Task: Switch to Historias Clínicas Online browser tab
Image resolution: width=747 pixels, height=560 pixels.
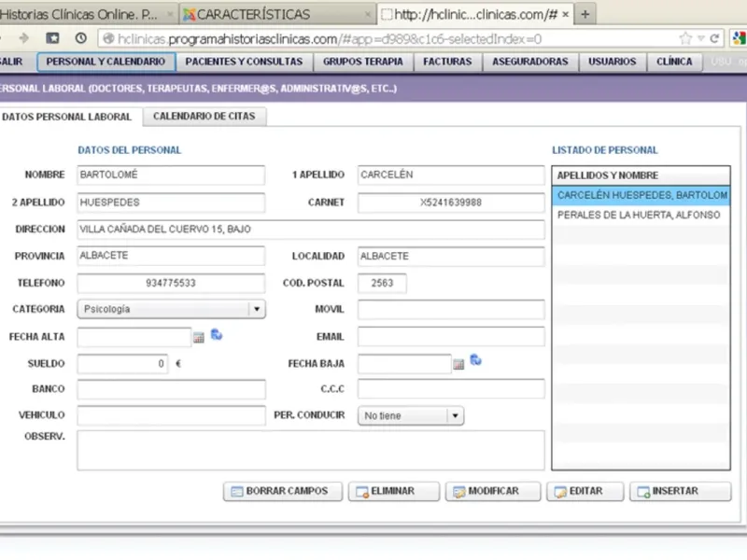Action: [x=86, y=15]
